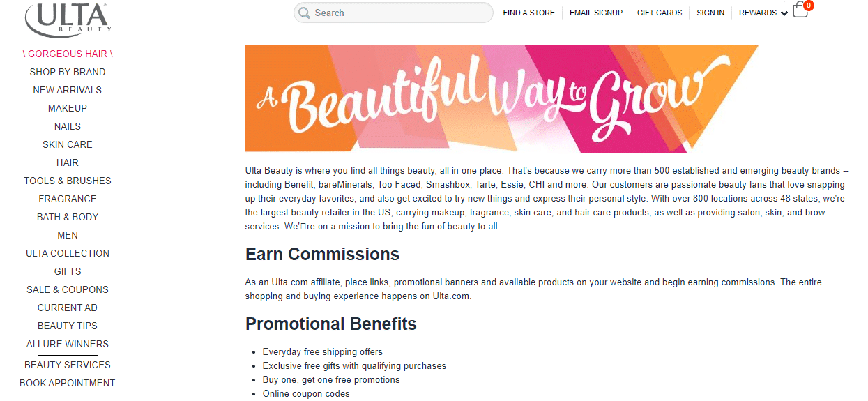Click the A Beautiful Way to Grow banner

[501, 98]
